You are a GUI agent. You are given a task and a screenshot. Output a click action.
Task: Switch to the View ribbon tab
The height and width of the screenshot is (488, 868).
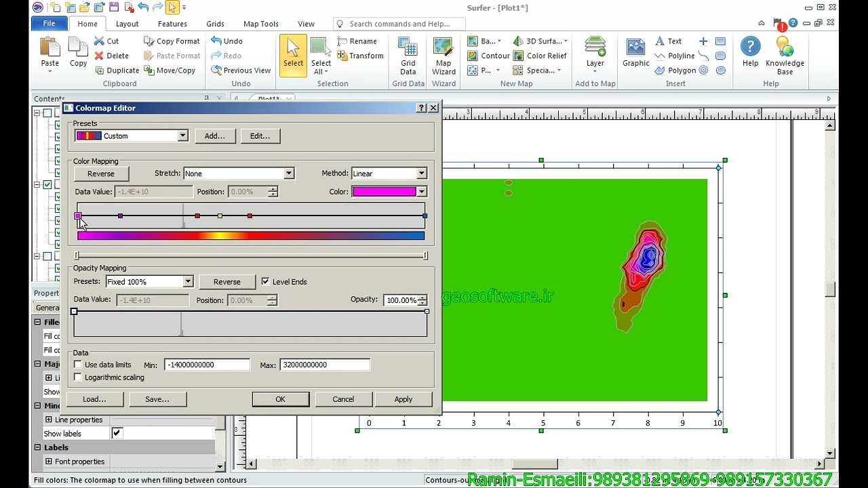306,24
